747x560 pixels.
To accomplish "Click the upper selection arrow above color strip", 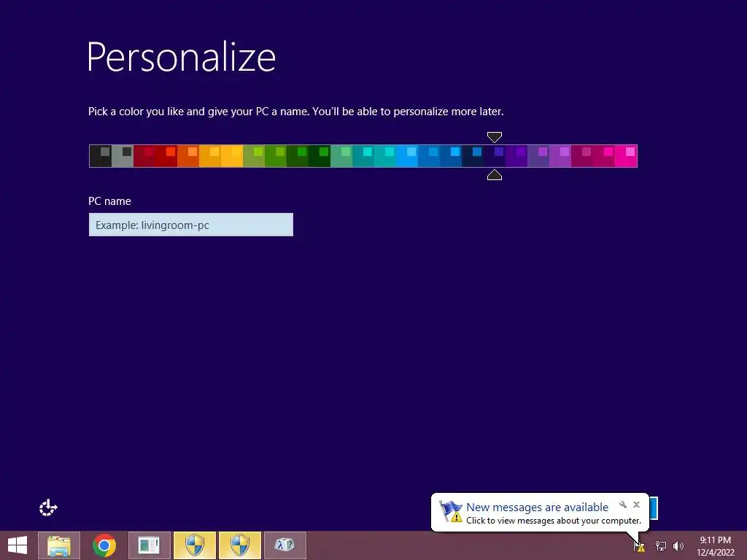I will click(495, 137).
